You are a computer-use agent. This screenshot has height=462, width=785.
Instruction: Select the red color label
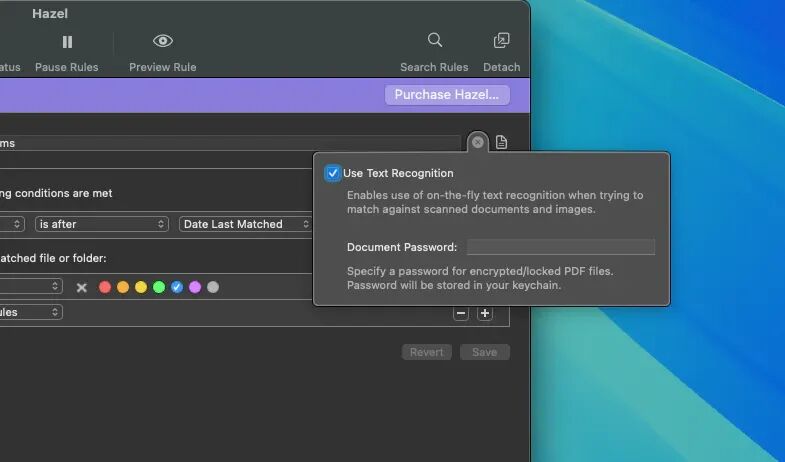[x=105, y=287]
